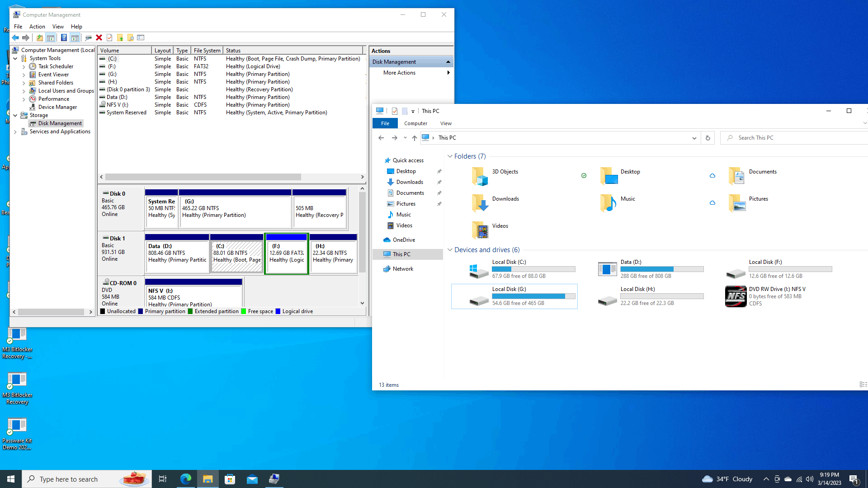Unpin Downloads from Quick access via pin
Image resolution: width=868 pixels, height=488 pixels.
tap(439, 183)
